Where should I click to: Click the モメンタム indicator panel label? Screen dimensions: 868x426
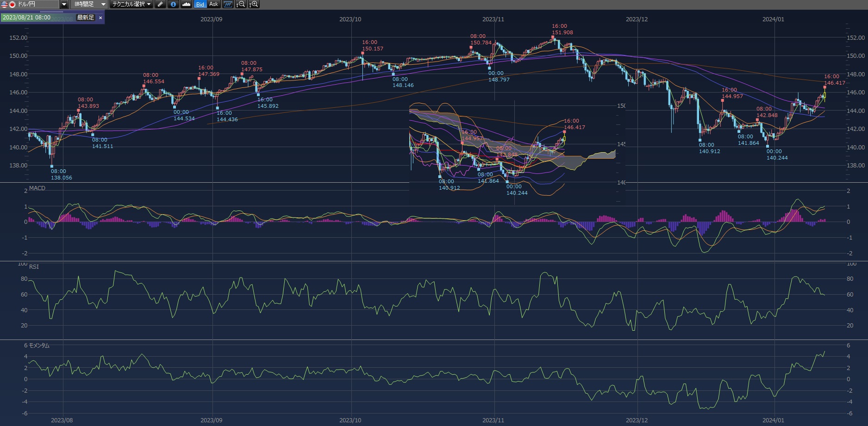tap(39, 346)
